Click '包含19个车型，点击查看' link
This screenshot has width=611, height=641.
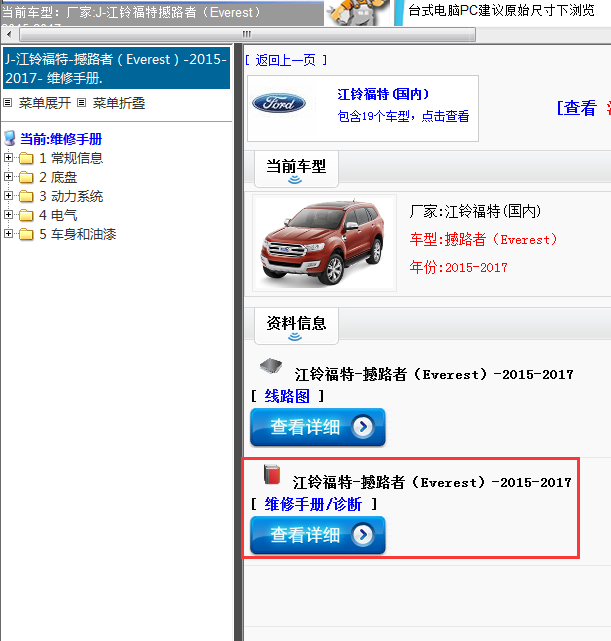coord(403,117)
